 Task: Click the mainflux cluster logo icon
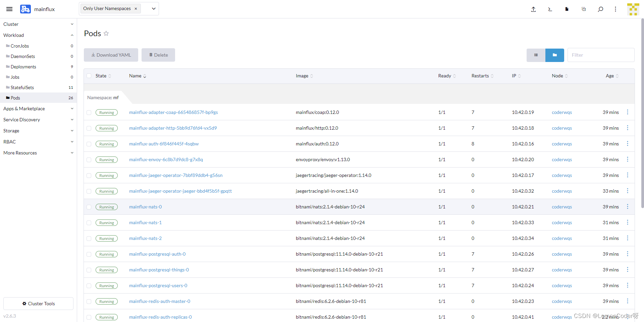click(x=25, y=9)
